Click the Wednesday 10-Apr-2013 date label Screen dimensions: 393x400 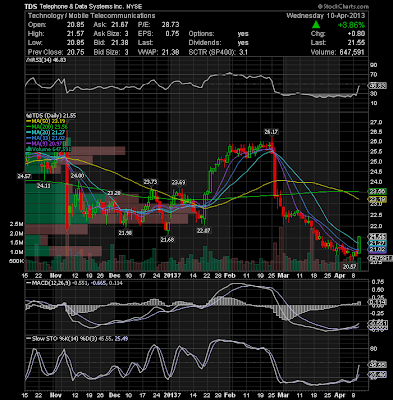tap(326, 16)
